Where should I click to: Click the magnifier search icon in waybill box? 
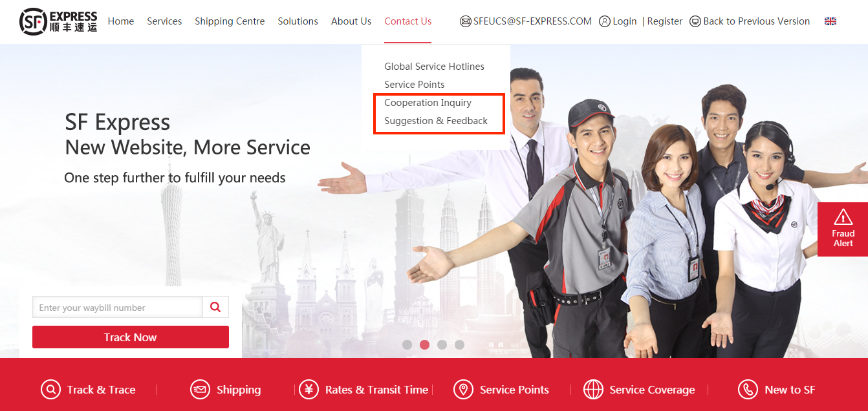tap(215, 307)
